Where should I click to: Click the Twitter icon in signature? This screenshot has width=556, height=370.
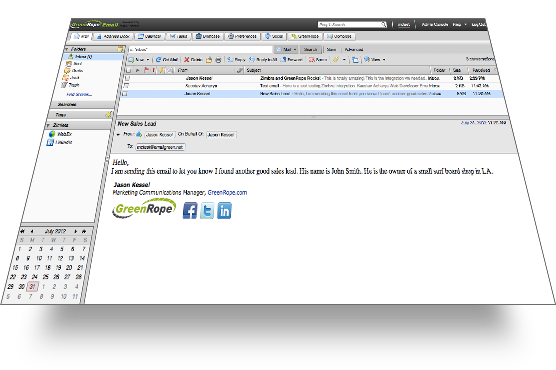pos(207,211)
